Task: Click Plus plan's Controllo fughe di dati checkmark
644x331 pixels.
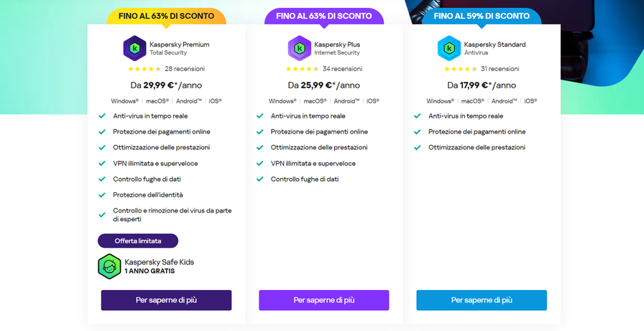Action: (260, 180)
